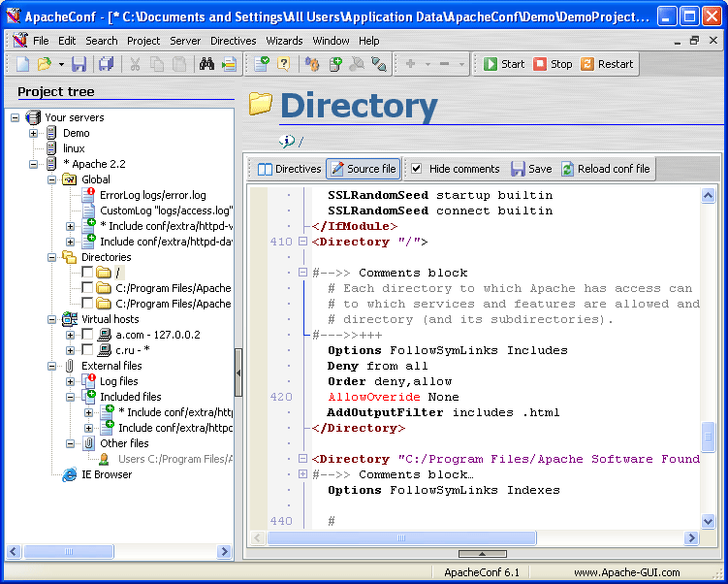This screenshot has height=584, width=728.
Task: Select the CustomLog logs/access.log item
Action: (x=166, y=211)
